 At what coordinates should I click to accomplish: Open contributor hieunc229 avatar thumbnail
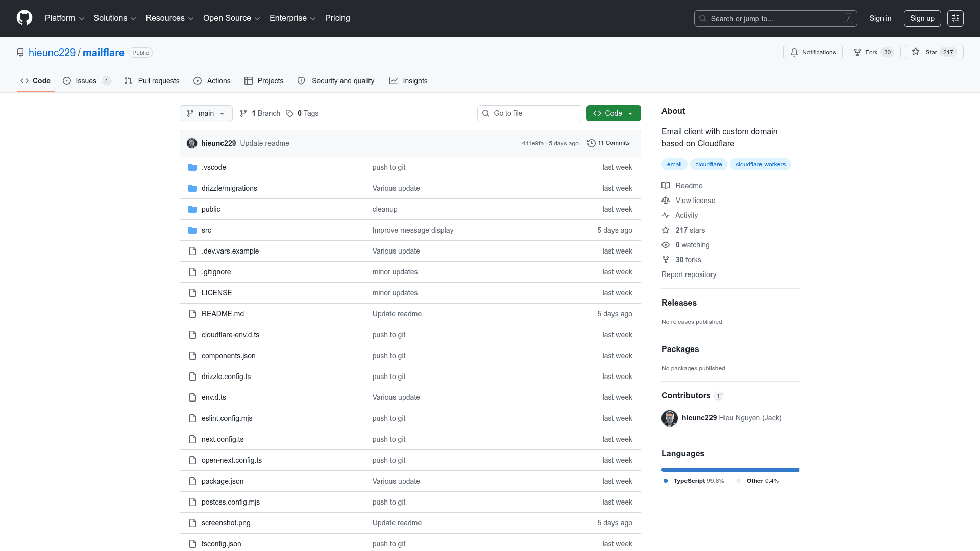coord(670,418)
